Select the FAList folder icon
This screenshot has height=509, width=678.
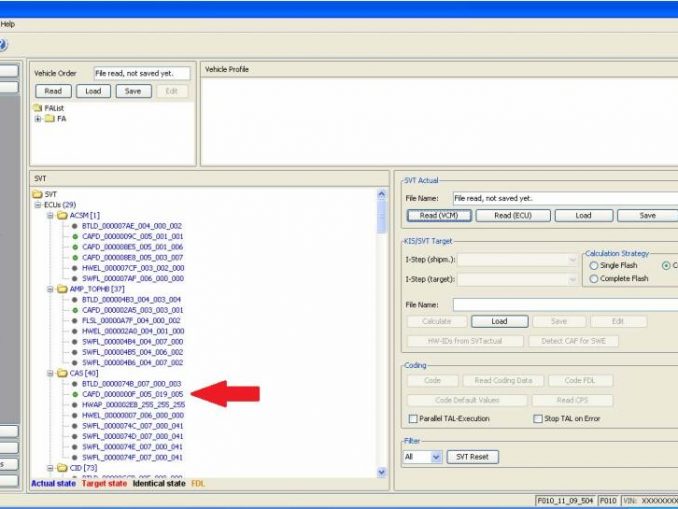(x=38, y=107)
